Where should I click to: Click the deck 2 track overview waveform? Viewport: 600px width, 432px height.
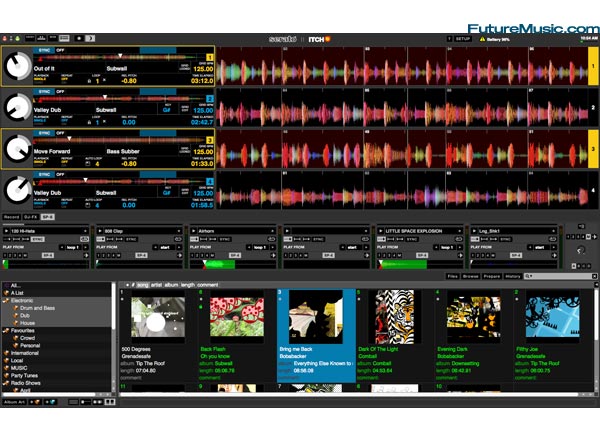coord(121,99)
